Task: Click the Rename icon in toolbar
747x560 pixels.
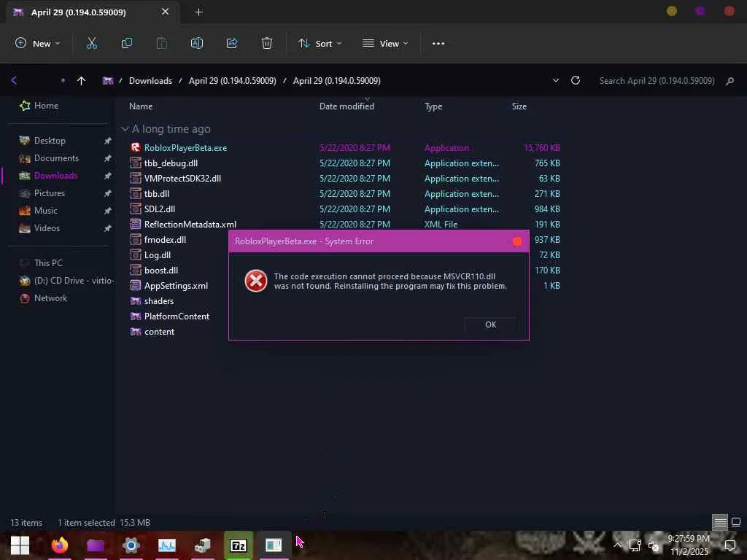Action: pos(197,43)
